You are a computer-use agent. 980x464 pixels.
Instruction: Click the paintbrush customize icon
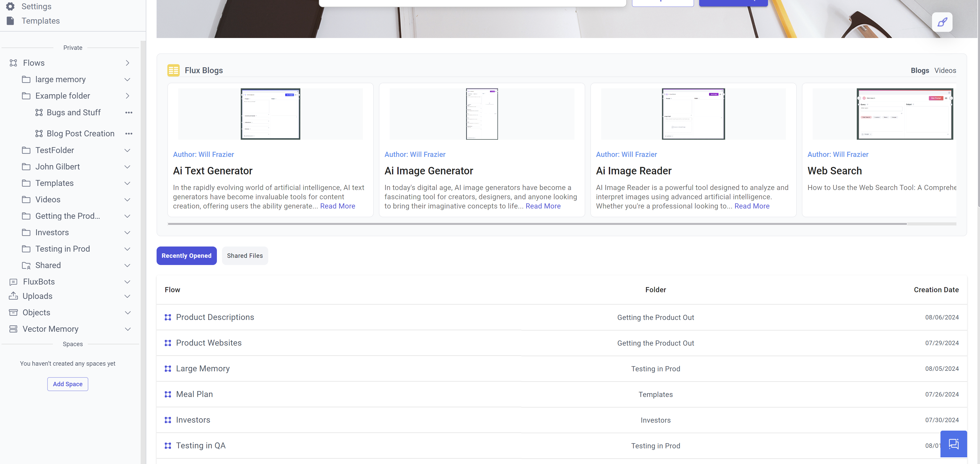pyautogui.click(x=942, y=22)
